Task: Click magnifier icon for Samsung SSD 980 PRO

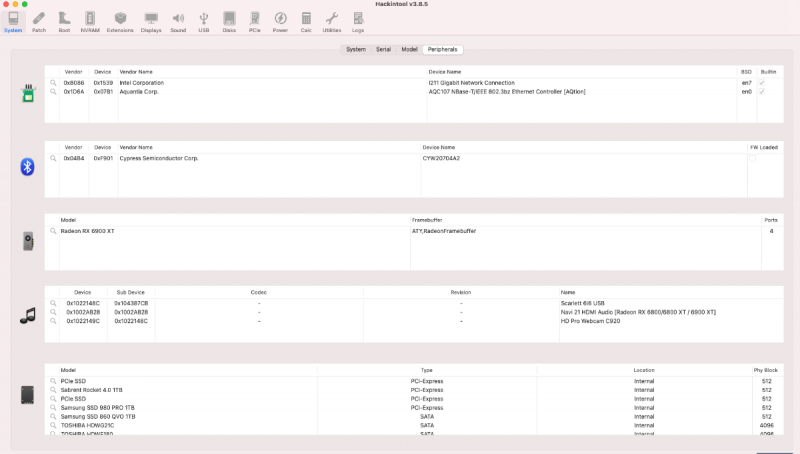Action: click(53, 408)
